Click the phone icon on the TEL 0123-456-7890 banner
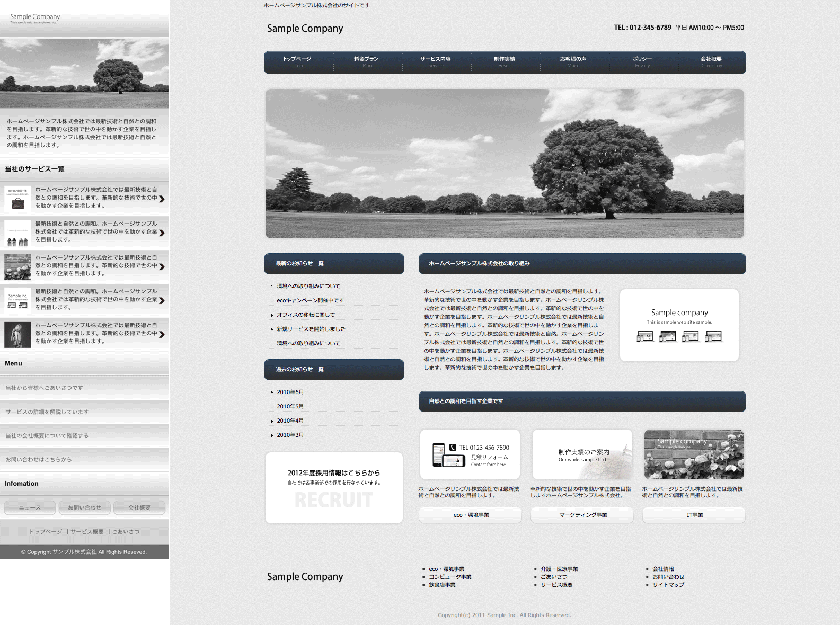The width and height of the screenshot is (840, 625). tap(453, 448)
